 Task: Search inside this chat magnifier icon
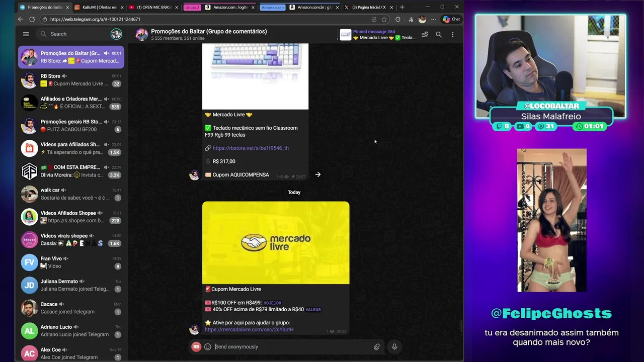(x=439, y=35)
